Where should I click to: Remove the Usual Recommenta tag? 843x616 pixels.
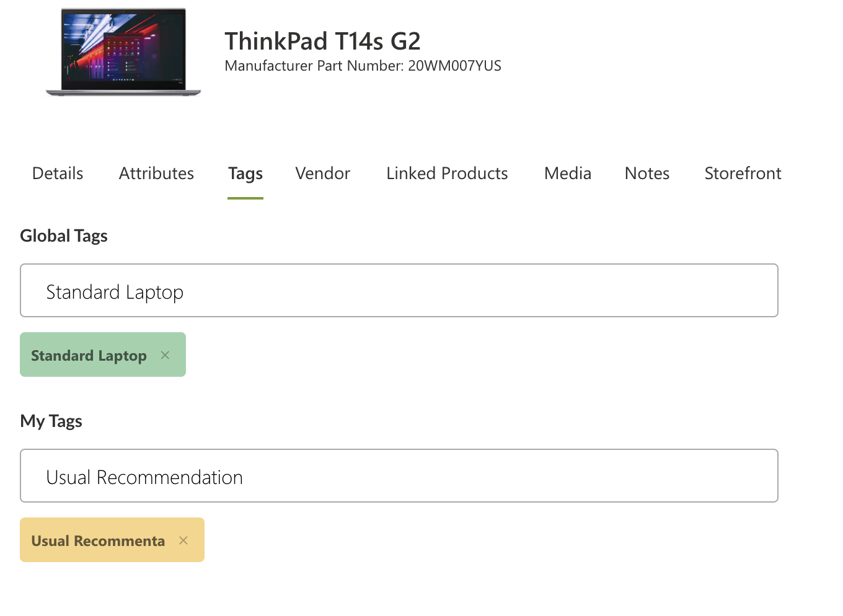coord(183,540)
